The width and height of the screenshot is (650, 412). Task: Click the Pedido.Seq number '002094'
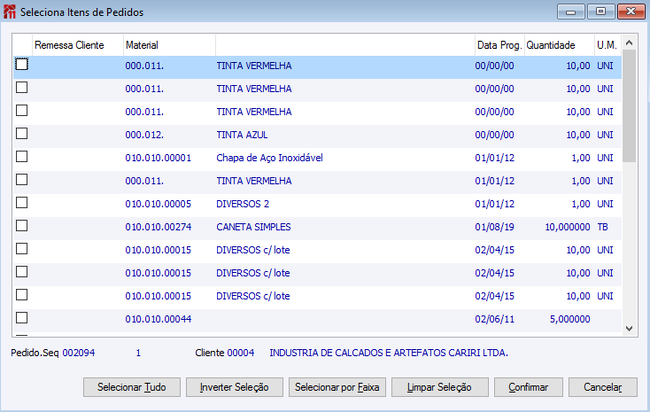(79, 353)
